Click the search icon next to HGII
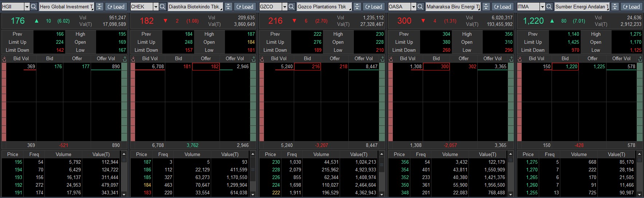The height and width of the screenshot is (198, 644). (x=33, y=7)
